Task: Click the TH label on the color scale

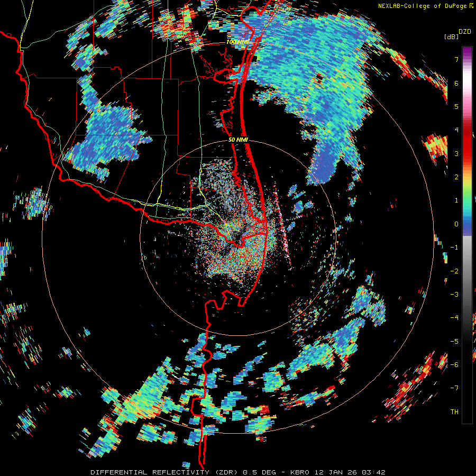Action: pyautogui.click(x=454, y=411)
